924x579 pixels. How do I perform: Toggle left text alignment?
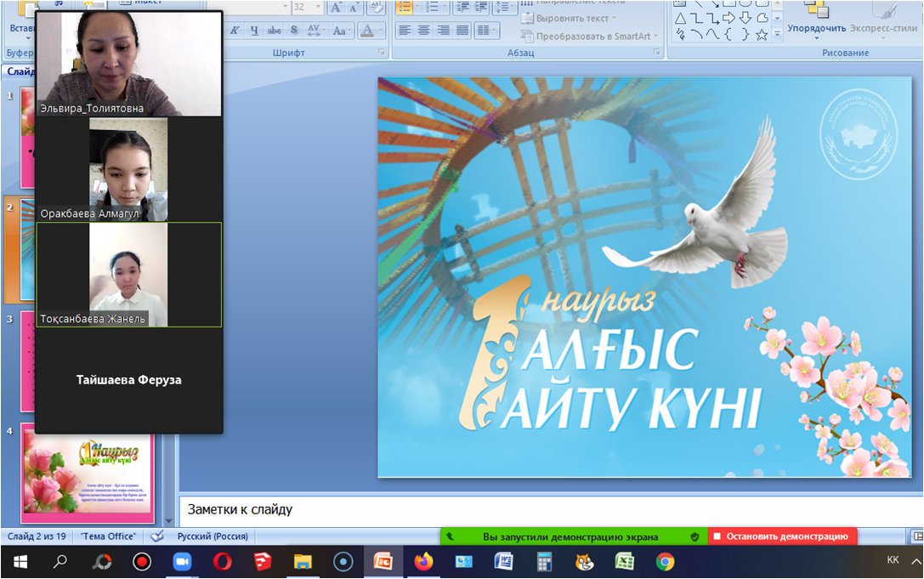[404, 31]
